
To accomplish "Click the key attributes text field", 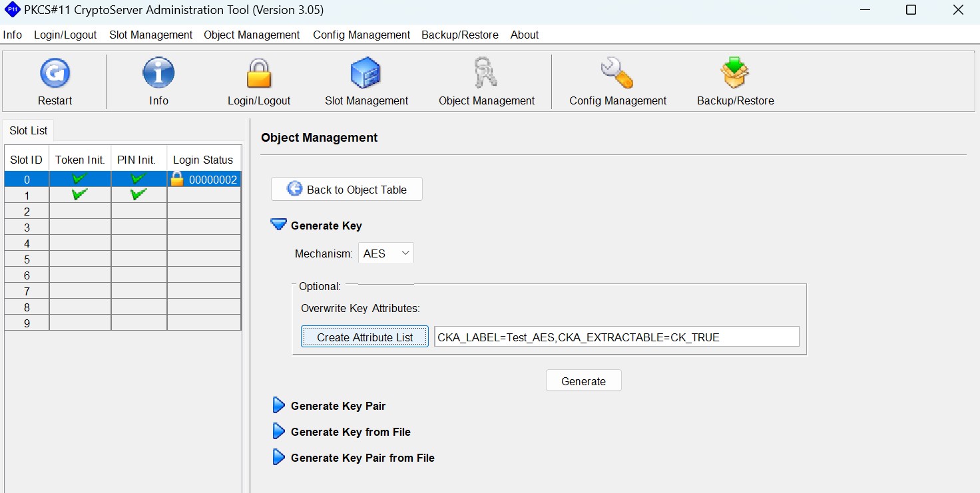I will (x=616, y=337).
